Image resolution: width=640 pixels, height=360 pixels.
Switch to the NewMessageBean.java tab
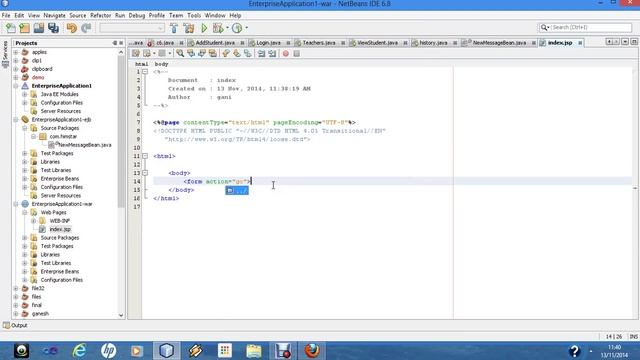[x=499, y=42]
